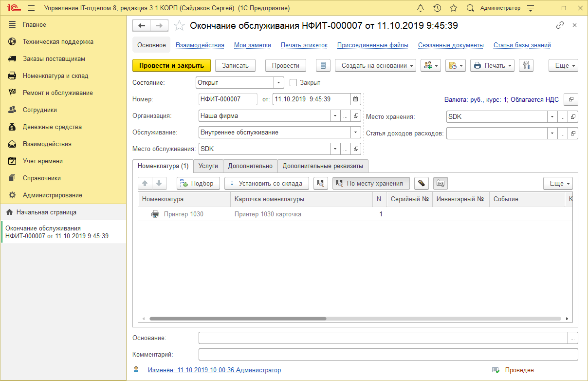The width and height of the screenshot is (588, 381).
Task: Switch to the Услуги tab
Action: tap(208, 166)
